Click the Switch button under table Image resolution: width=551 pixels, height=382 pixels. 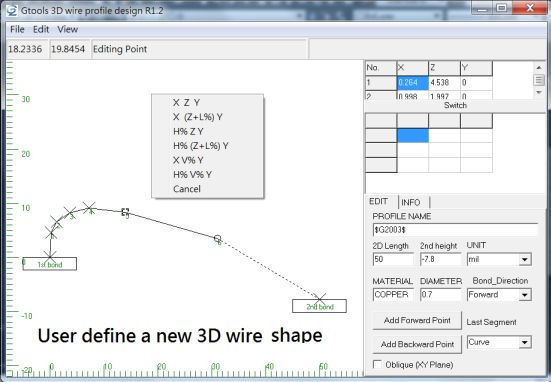tap(455, 105)
